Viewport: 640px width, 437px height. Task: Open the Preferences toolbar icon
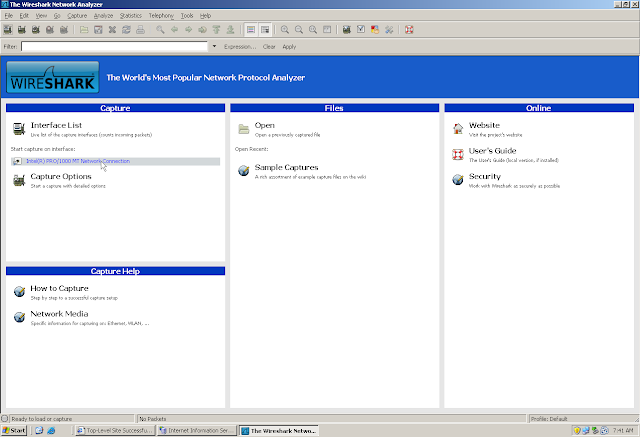(x=389, y=30)
